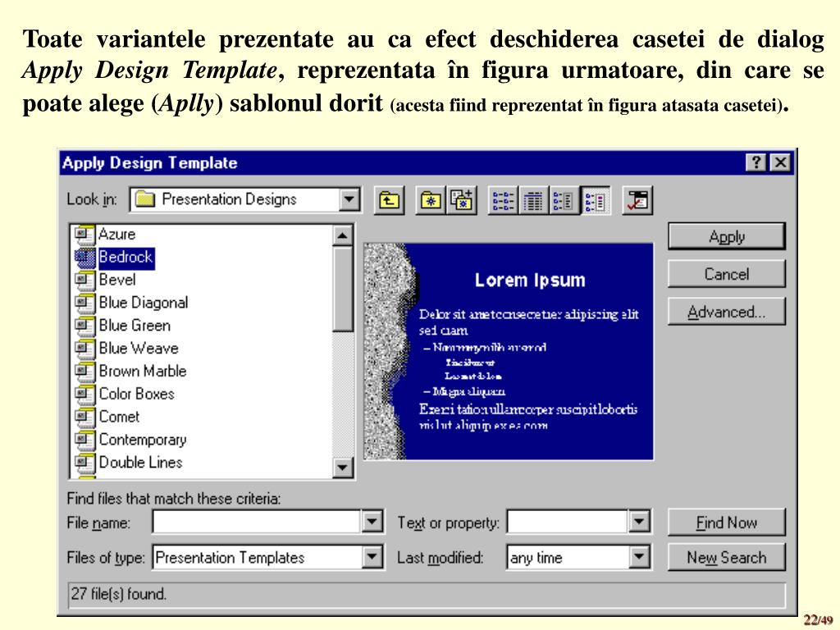Expand the Last modified dropdown
The width and height of the screenshot is (840, 630).
coord(638,557)
